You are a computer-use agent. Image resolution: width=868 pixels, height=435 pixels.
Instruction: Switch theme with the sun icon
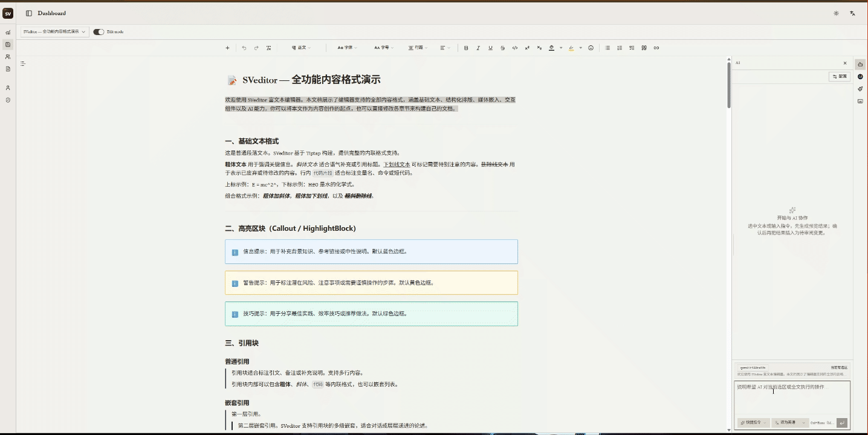coord(836,13)
